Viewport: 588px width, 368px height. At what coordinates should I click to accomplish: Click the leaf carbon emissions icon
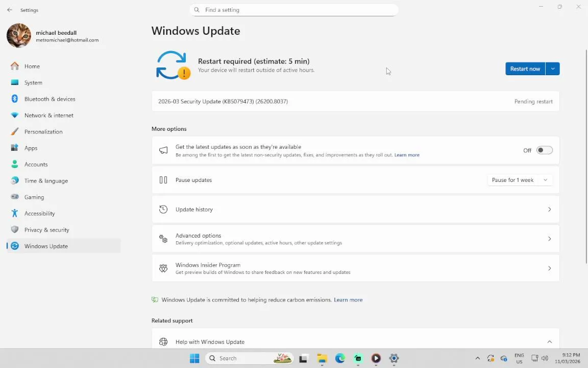[x=155, y=300]
